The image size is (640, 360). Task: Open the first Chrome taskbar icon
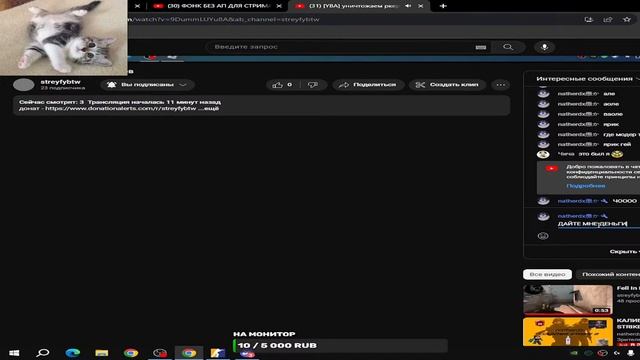tap(131, 353)
